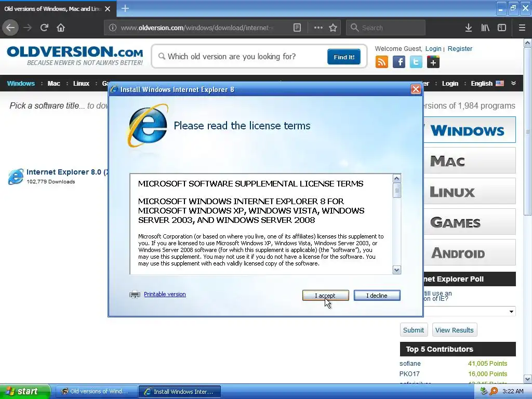Click the browser Back arrow button

coord(10,28)
